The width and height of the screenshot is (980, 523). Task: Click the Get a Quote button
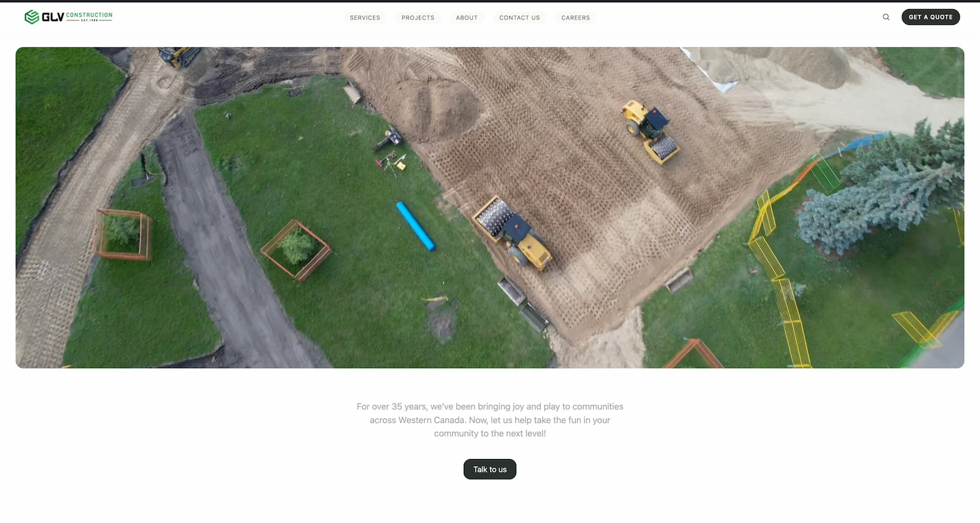tap(930, 17)
